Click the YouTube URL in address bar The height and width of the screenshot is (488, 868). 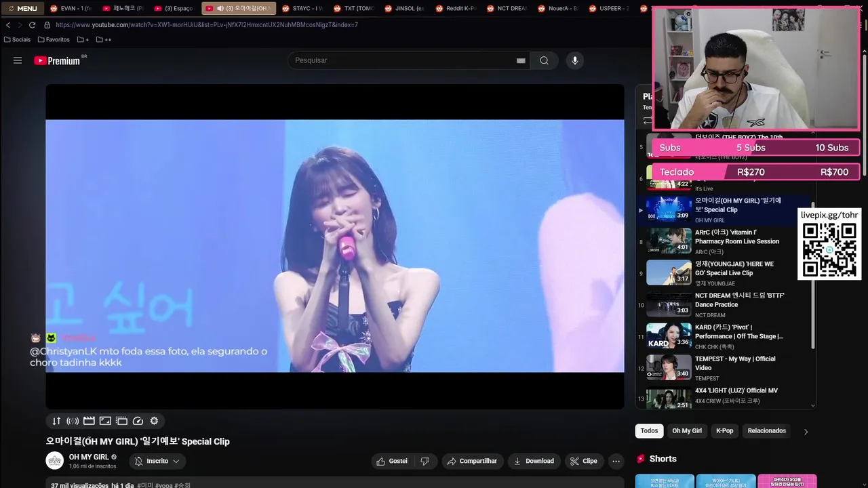[207, 25]
